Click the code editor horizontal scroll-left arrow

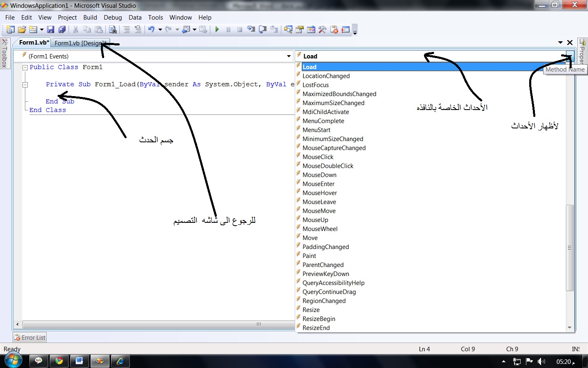tap(17, 324)
